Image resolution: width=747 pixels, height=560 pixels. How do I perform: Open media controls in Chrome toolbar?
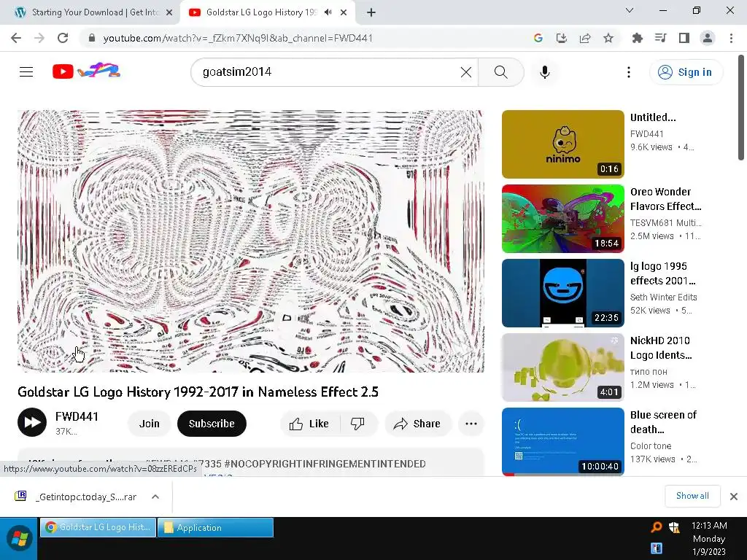(660, 38)
